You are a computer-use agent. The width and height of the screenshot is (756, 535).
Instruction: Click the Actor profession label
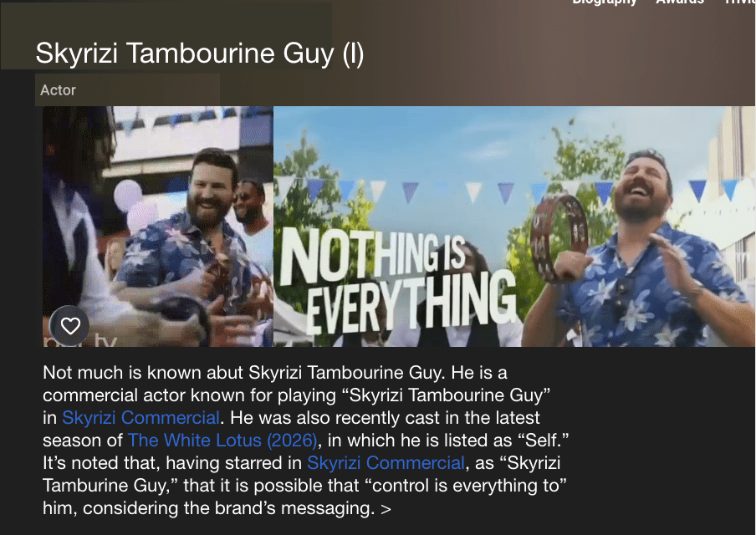[x=58, y=90]
